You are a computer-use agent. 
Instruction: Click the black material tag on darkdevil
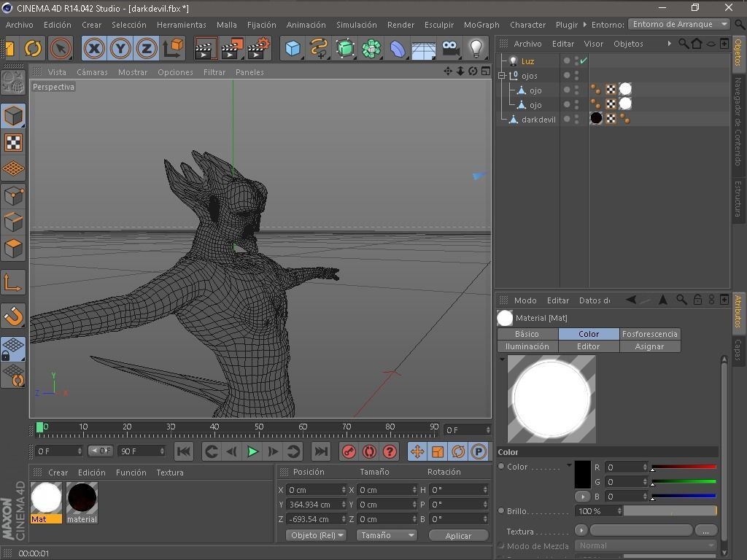pos(596,118)
